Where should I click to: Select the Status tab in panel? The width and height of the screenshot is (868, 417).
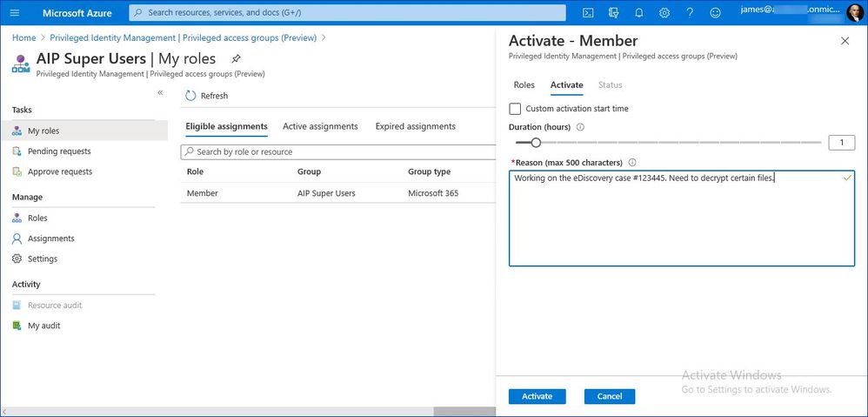(x=610, y=84)
